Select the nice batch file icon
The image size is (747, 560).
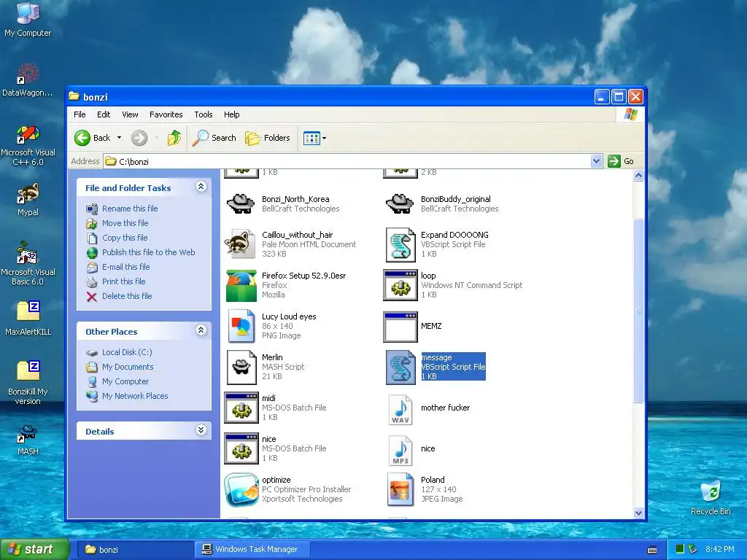click(x=241, y=448)
